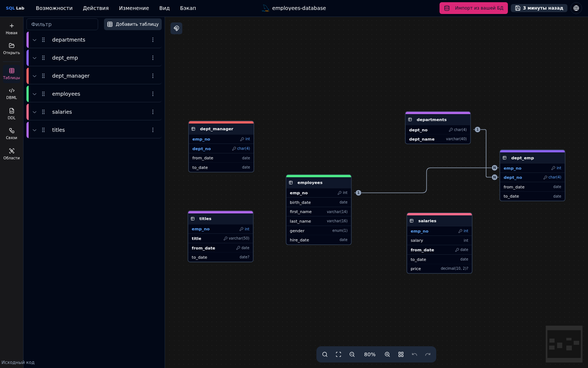Image resolution: width=588 pixels, height=368 pixels.
Task: Select the dept_manager table header on canvas
Action: [x=221, y=129]
